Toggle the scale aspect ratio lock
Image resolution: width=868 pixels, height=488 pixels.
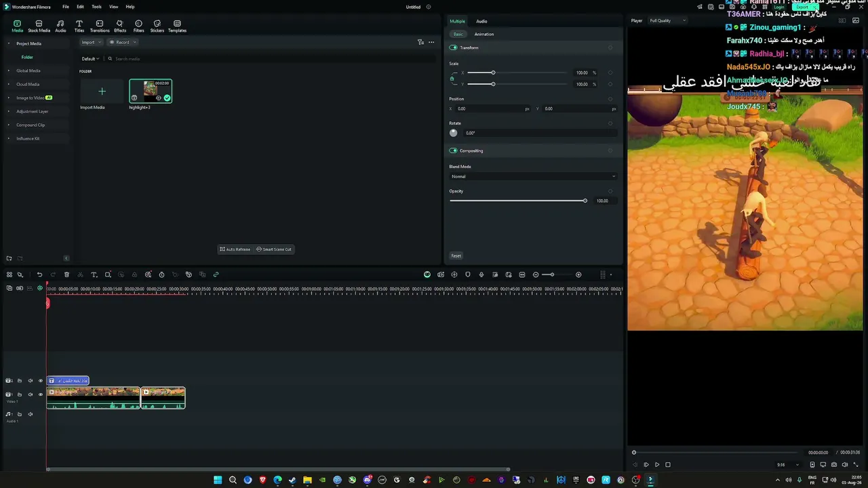[x=452, y=79]
